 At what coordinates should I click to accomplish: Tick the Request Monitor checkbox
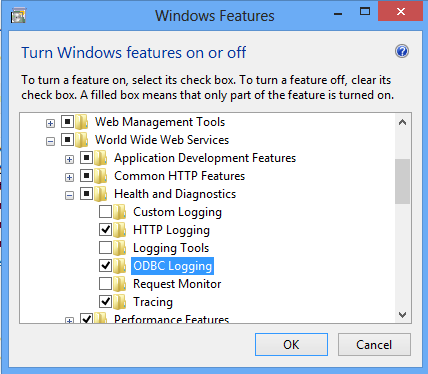105,284
